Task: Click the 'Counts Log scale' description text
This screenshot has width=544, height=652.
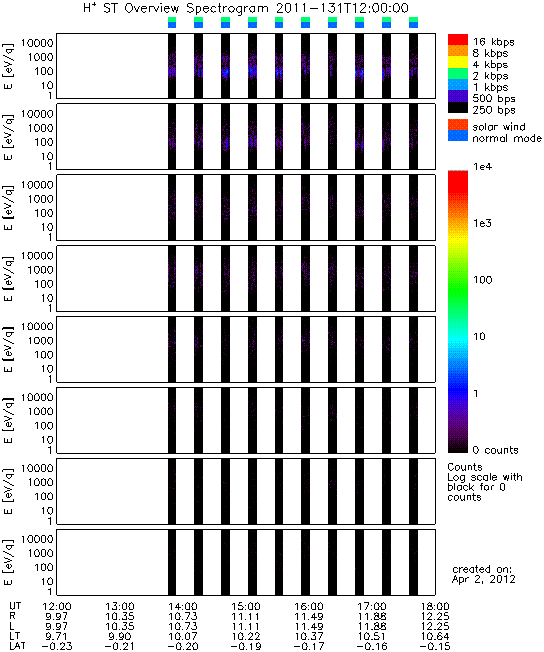Action: (x=485, y=482)
